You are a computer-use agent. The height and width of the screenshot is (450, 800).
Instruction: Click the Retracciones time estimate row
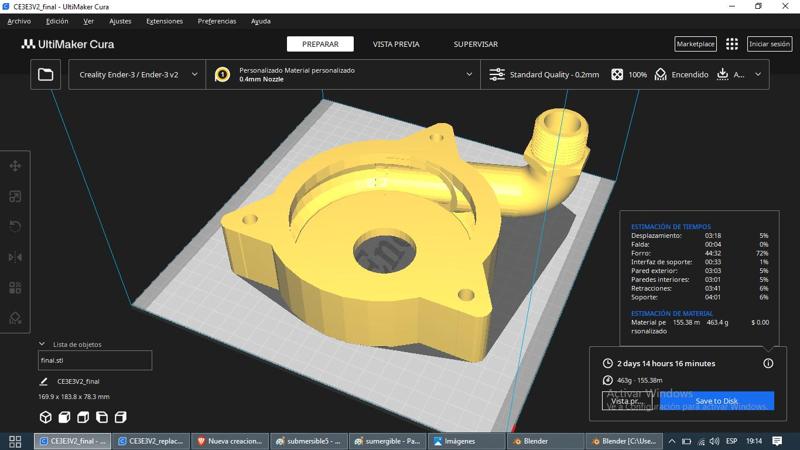click(x=699, y=288)
